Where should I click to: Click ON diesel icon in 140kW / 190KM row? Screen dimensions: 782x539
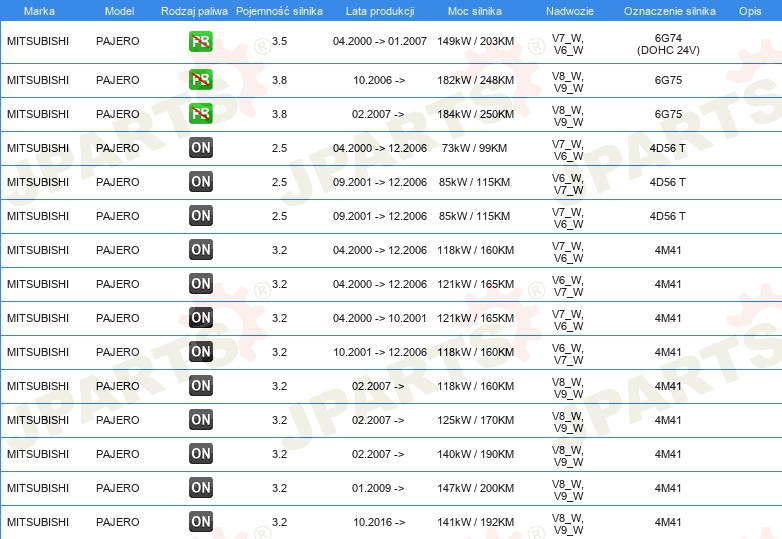pyautogui.click(x=200, y=454)
